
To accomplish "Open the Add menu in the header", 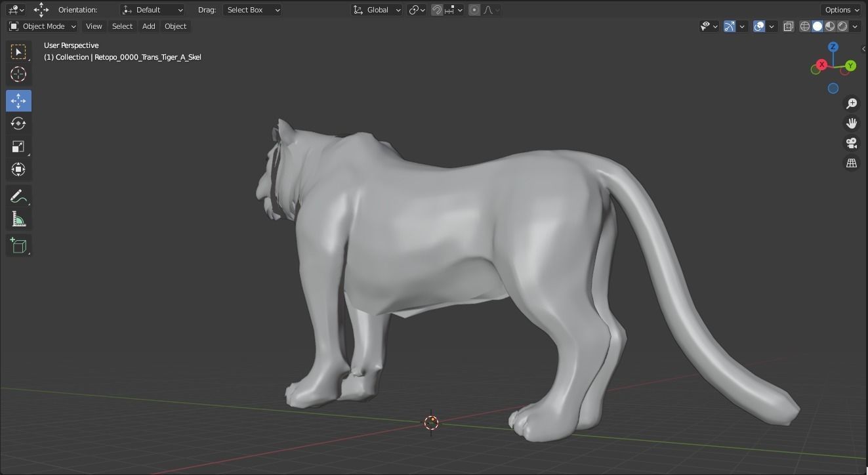I will 148,26.
